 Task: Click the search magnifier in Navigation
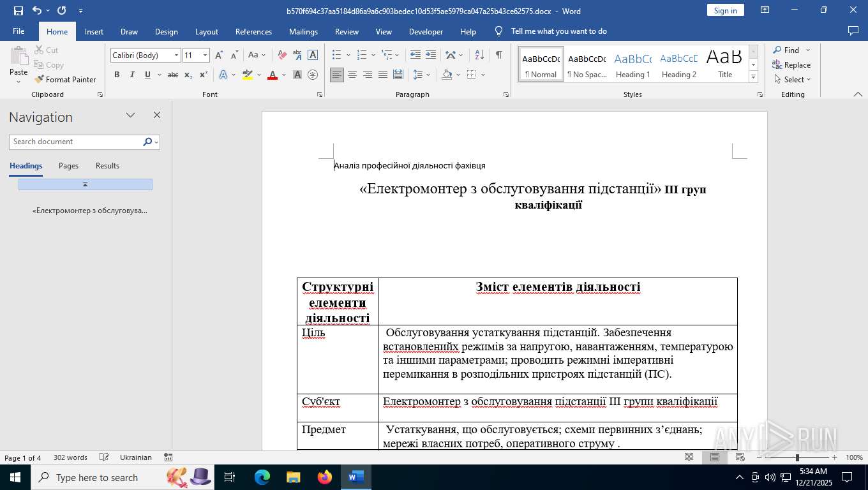(x=147, y=142)
